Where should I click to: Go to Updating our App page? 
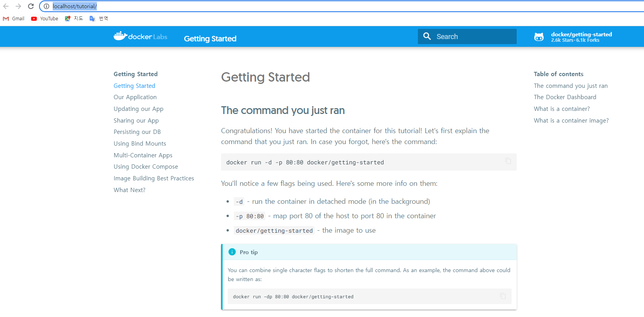[139, 109]
